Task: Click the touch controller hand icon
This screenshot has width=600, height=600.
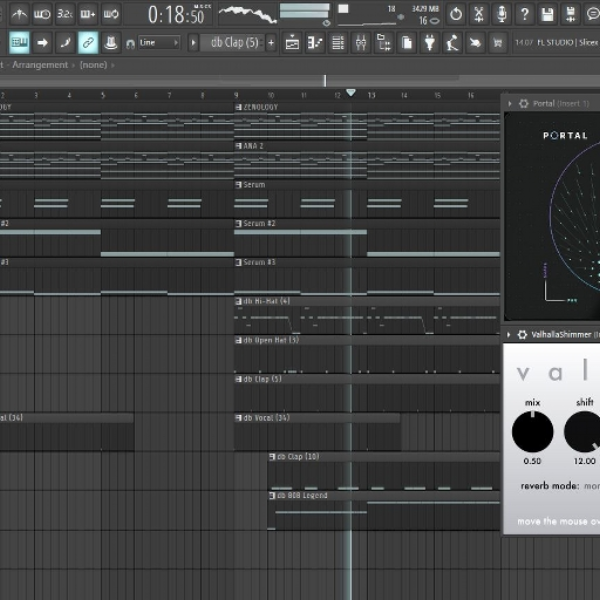Action: click(x=475, y=42)
